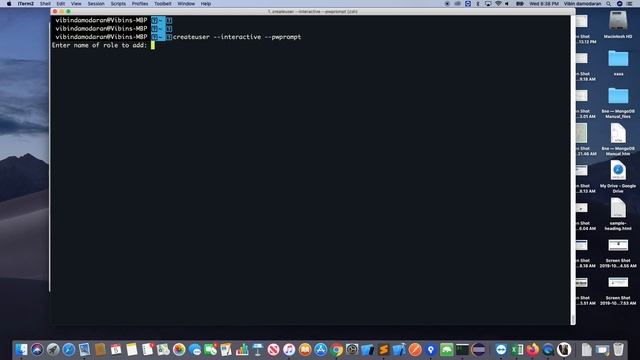
Task: Click the AirPlay display icon in menu bar
Action: [x=488, y=4]
